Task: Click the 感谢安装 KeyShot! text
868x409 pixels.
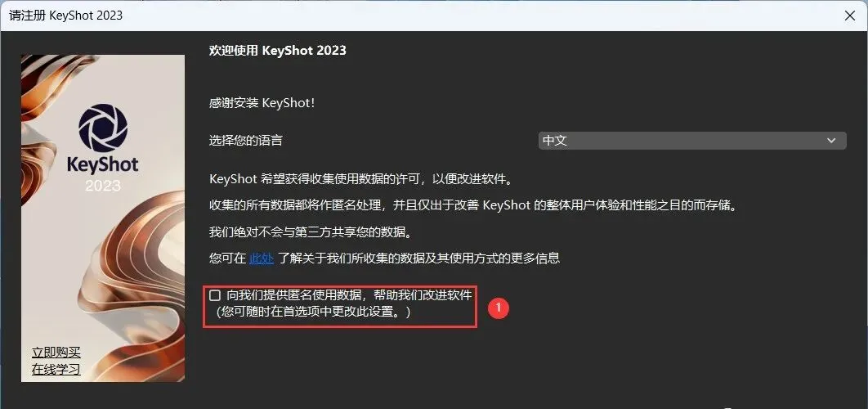Action: tap(262, 103)
